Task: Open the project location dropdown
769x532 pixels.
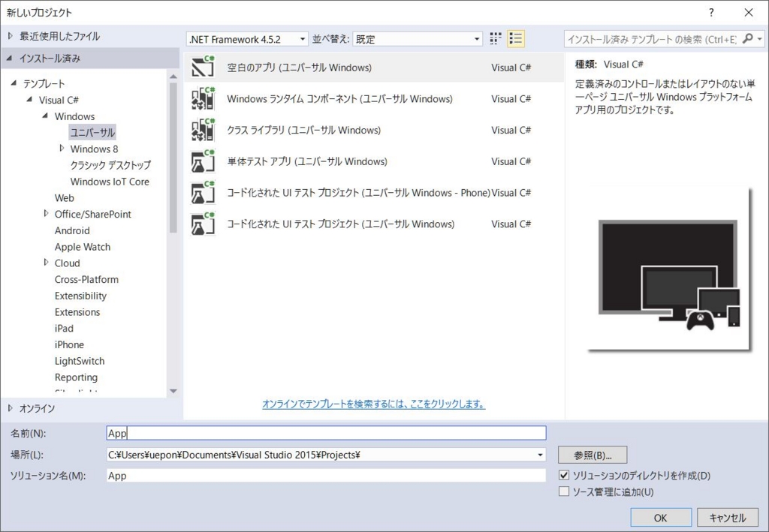Action: tap(540, 455)
